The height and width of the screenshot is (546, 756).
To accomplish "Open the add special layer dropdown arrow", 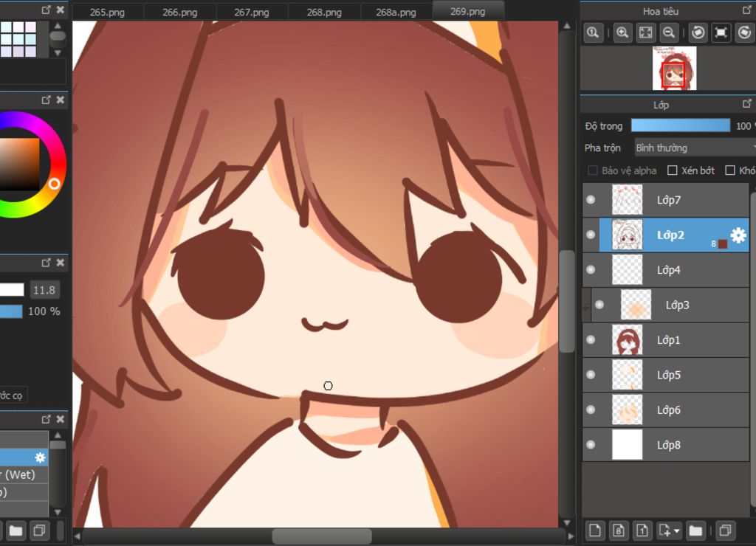I will pos(677,531).
